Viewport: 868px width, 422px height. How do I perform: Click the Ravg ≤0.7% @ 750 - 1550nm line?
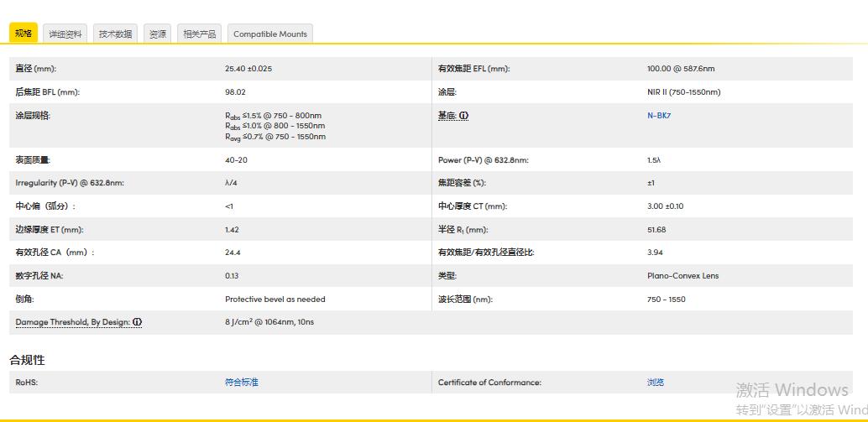(275, 137)
